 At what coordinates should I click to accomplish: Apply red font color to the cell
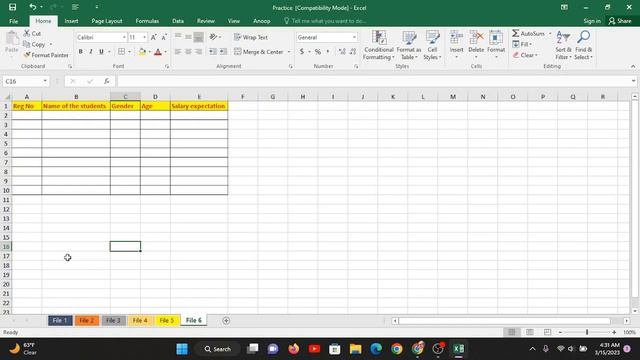[x=158, y=52]
